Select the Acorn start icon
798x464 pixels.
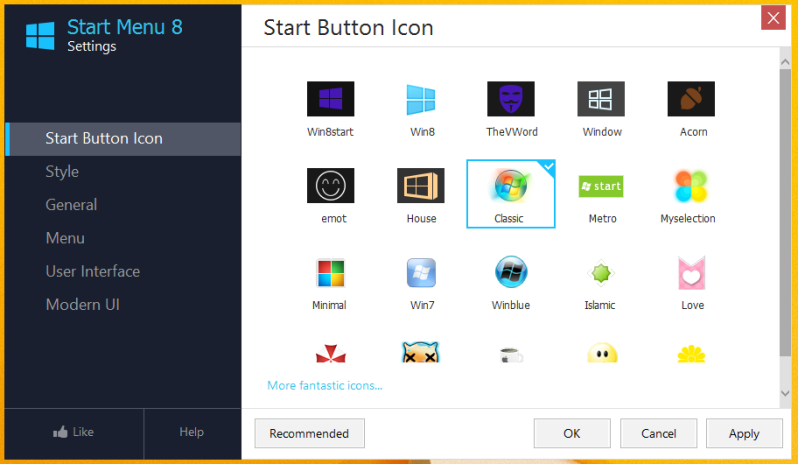[x=692, y=100]
